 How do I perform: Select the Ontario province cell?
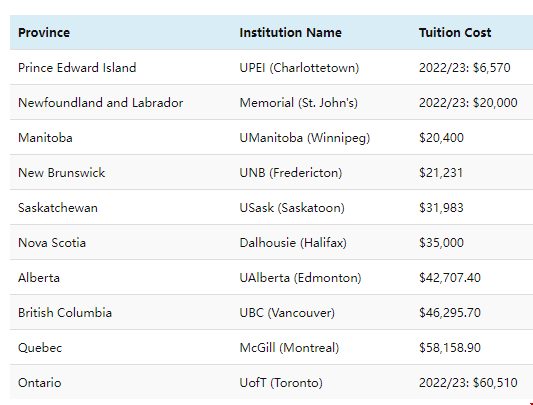[x=40, y=383]
